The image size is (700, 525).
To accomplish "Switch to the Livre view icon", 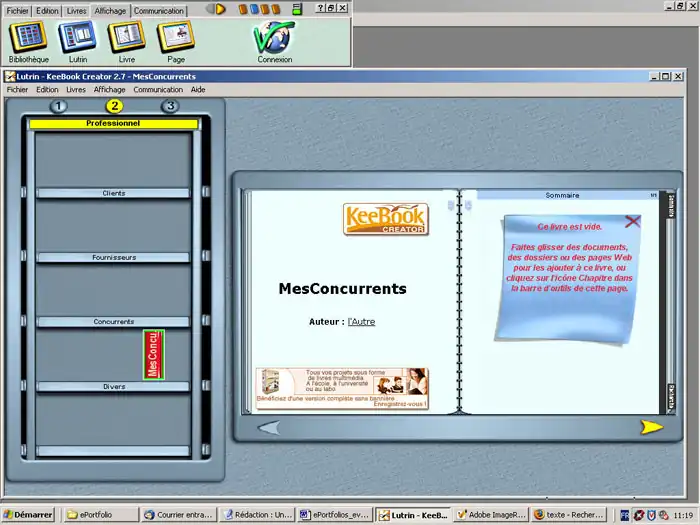I will coord(127,36).
